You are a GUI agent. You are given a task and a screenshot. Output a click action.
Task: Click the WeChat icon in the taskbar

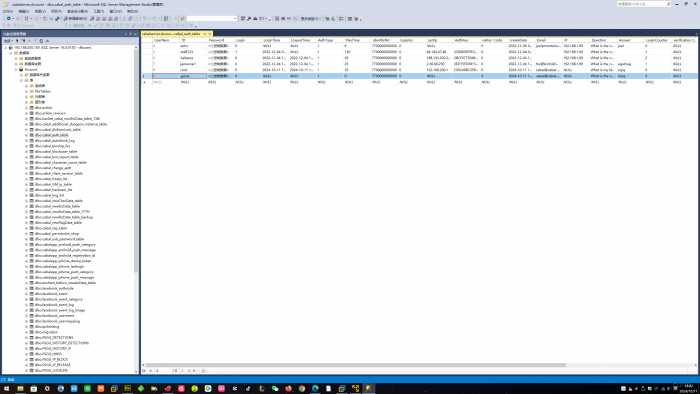[x=275, y=389]
